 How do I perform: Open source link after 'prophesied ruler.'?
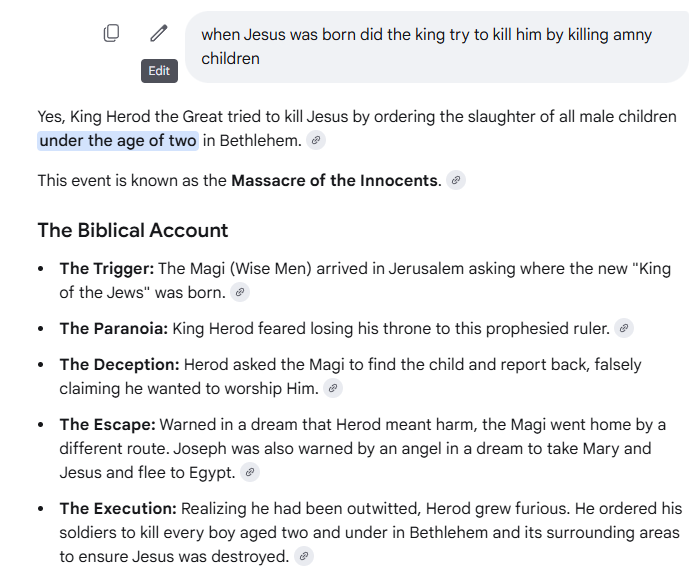pos(624,328)
